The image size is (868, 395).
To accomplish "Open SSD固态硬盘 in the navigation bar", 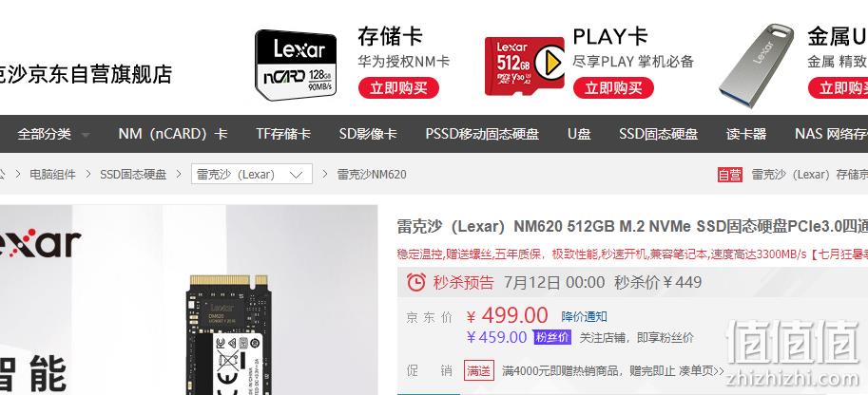I will coord(658,134).
